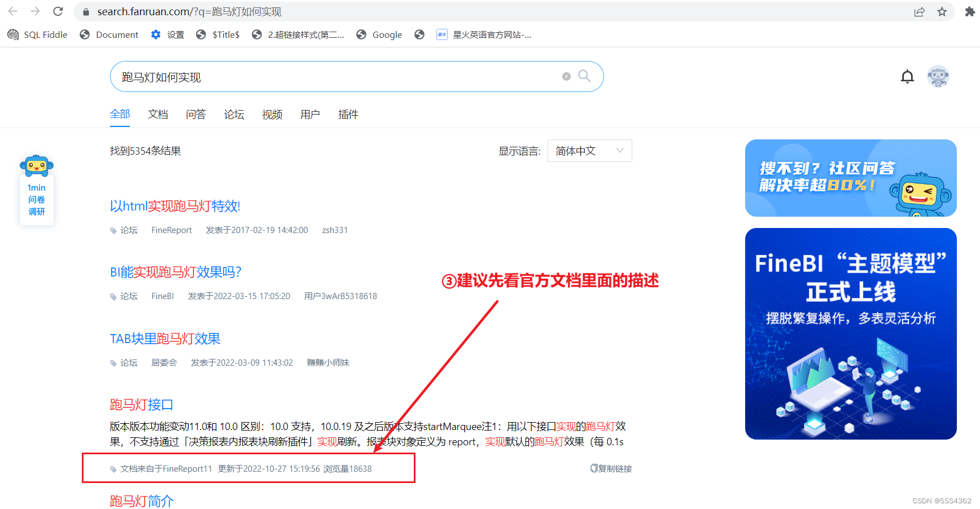Viewport: 980px width, 509px height.
Task: Click the copy icon next to 复制链接
Action: click(594, 468)
